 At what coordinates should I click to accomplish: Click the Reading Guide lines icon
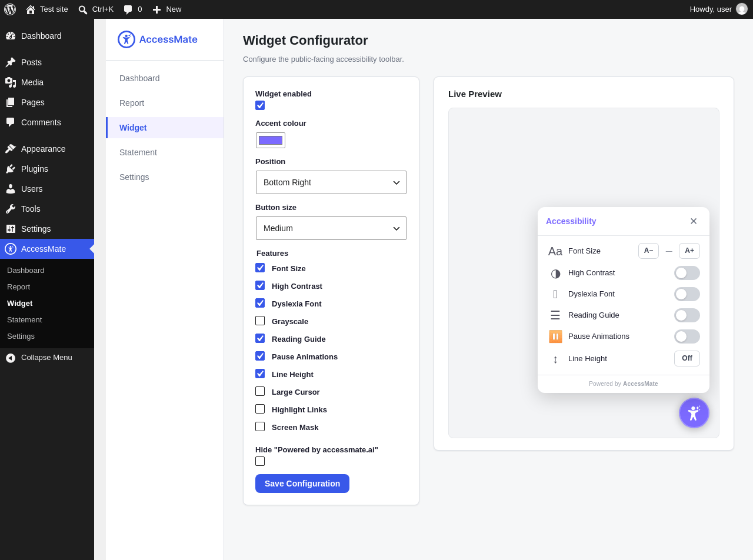(x=555, y=315)
